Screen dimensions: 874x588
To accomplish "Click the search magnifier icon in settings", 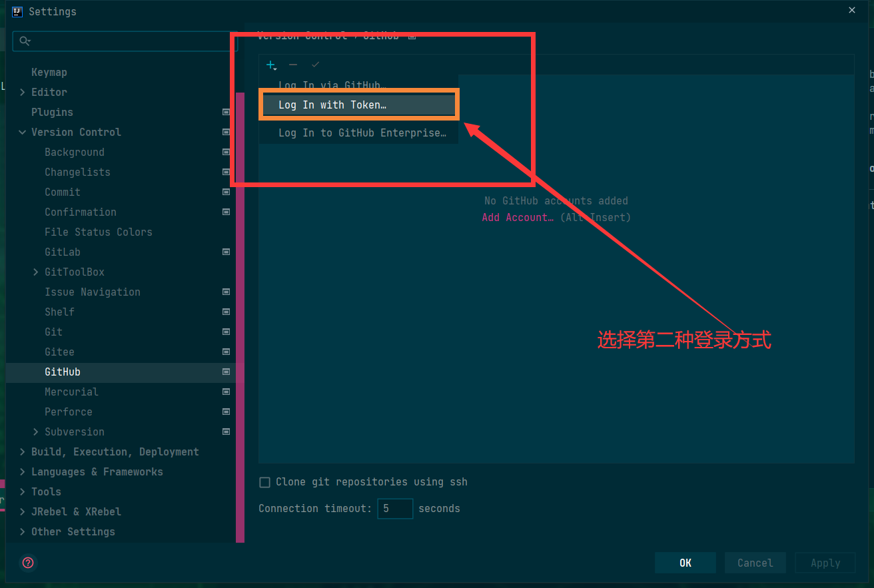I will coord(25,41).
